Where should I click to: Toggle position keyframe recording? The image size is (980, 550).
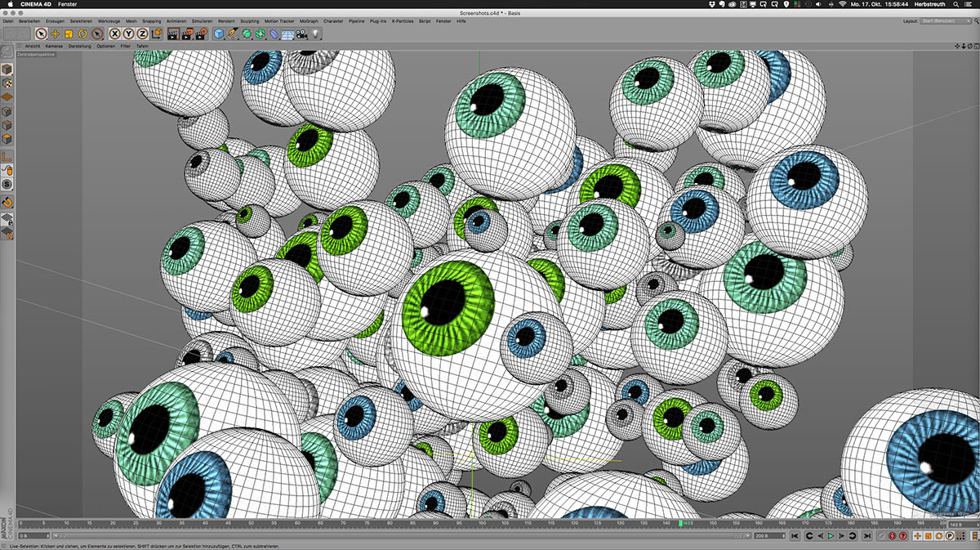pyautogui.click(x=918, y=536)
